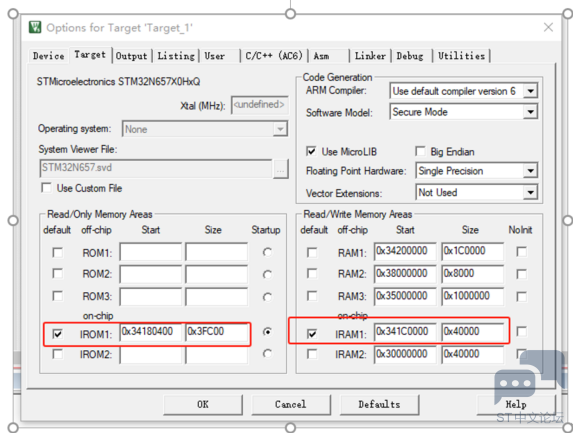
Task: Expand the Vector Extensions dropdown
Action: point(530,192)
